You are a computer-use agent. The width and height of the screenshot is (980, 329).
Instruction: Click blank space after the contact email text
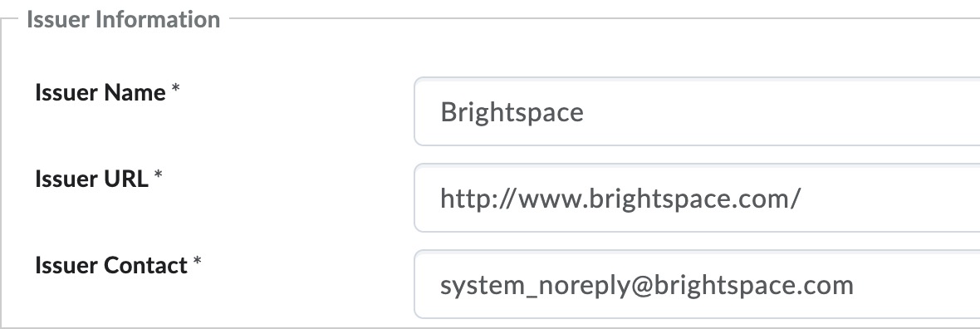[x=917, y=284]
